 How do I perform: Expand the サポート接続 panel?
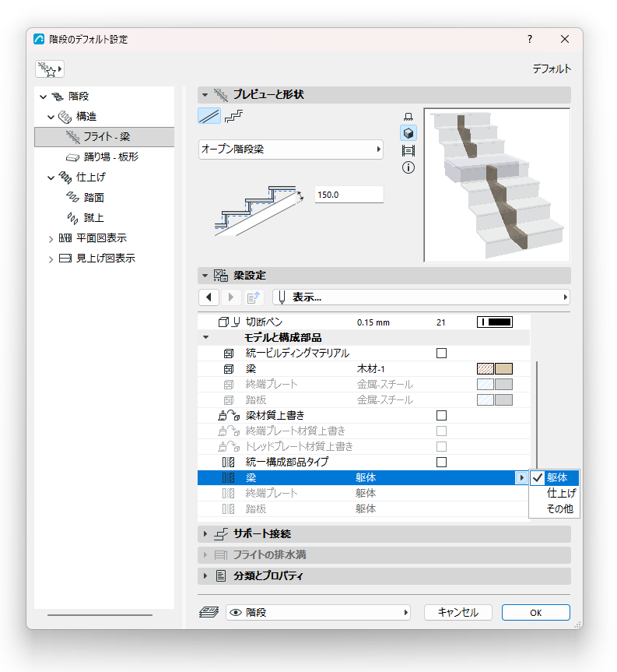point(205,534)
